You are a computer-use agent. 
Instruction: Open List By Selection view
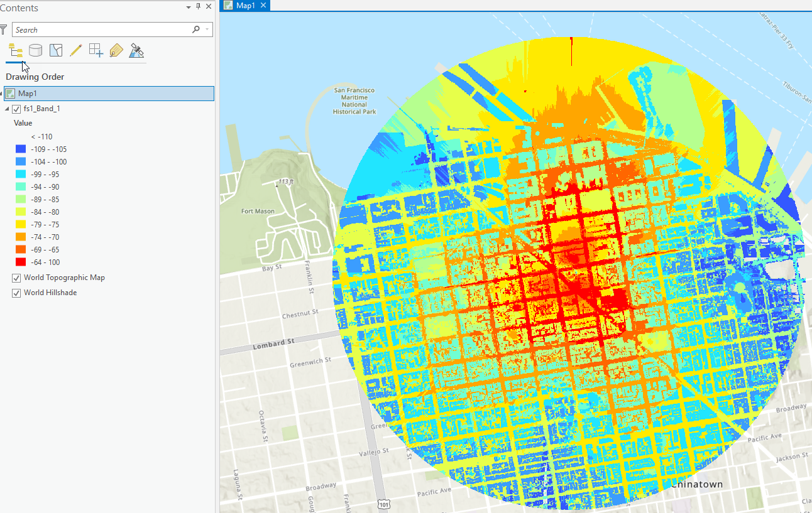[56, 51]
